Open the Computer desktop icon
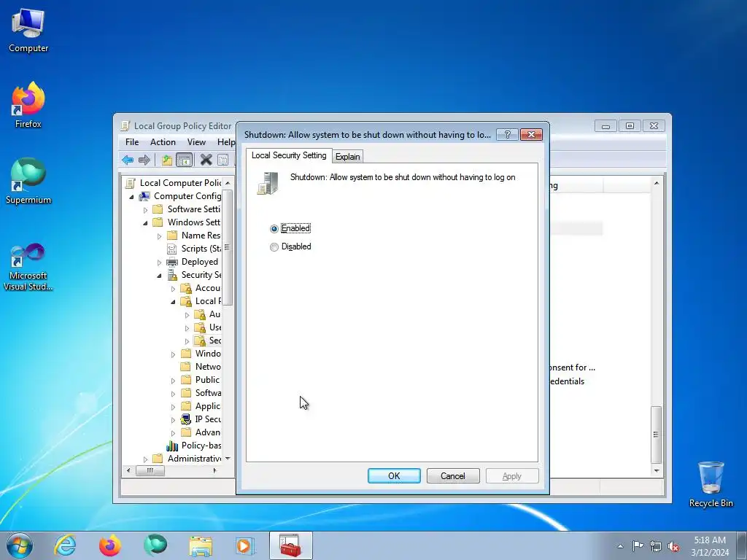This screenshot has height=560, width=747. coord(28,31)
